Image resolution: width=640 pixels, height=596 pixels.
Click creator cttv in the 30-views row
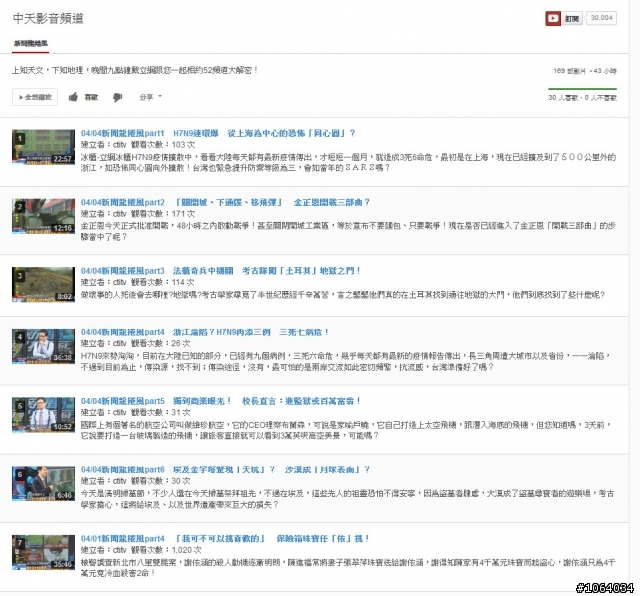click(x=120, y=481)
